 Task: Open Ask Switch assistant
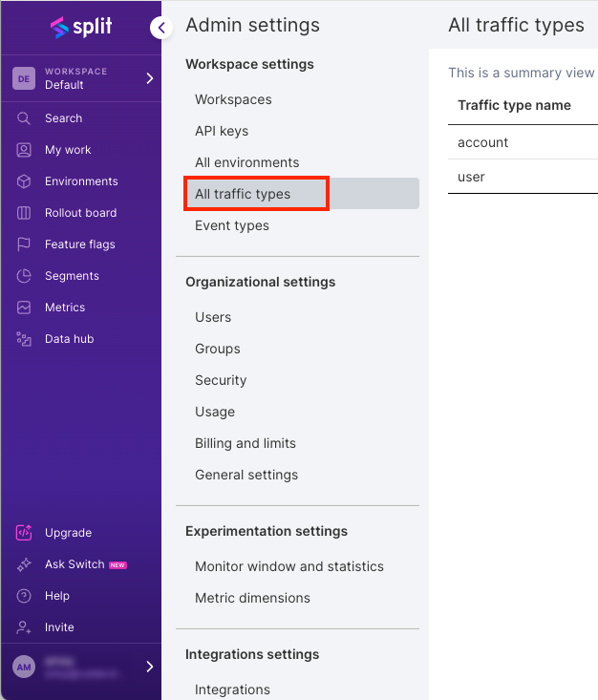pyautogui.click(x=75, y=564)
